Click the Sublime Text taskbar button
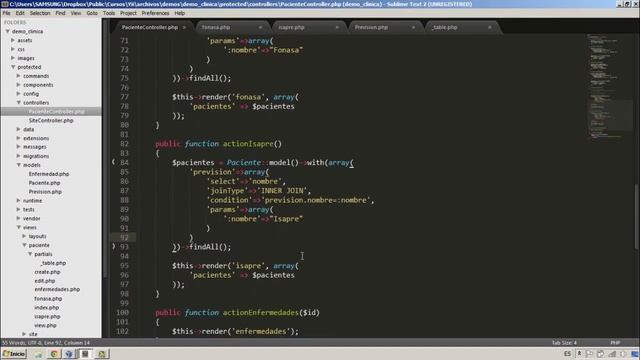 85,354
